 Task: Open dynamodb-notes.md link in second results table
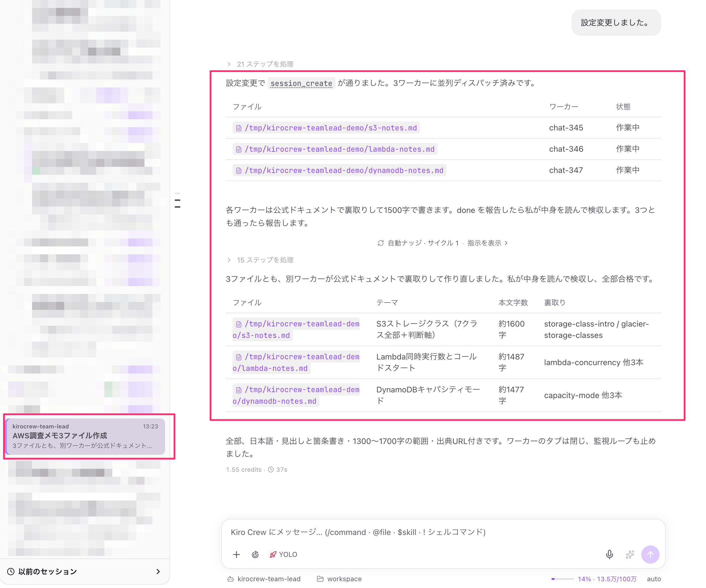tap(296, 395)
